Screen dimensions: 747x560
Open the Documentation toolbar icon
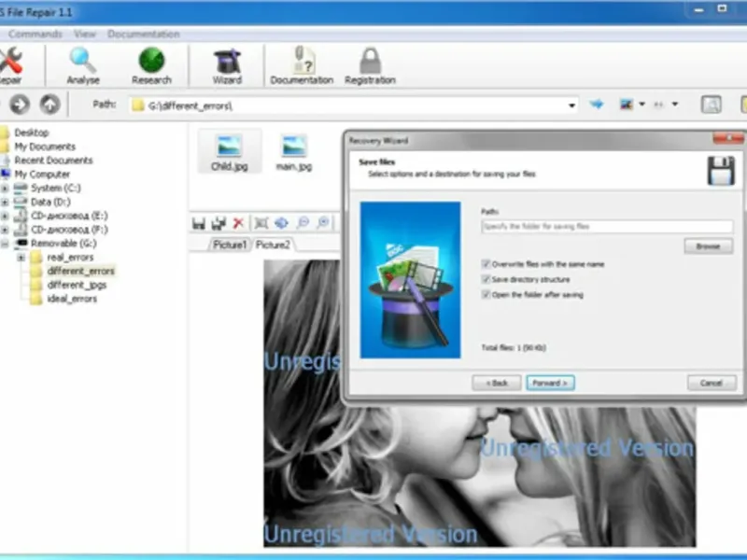click(303, 60)
